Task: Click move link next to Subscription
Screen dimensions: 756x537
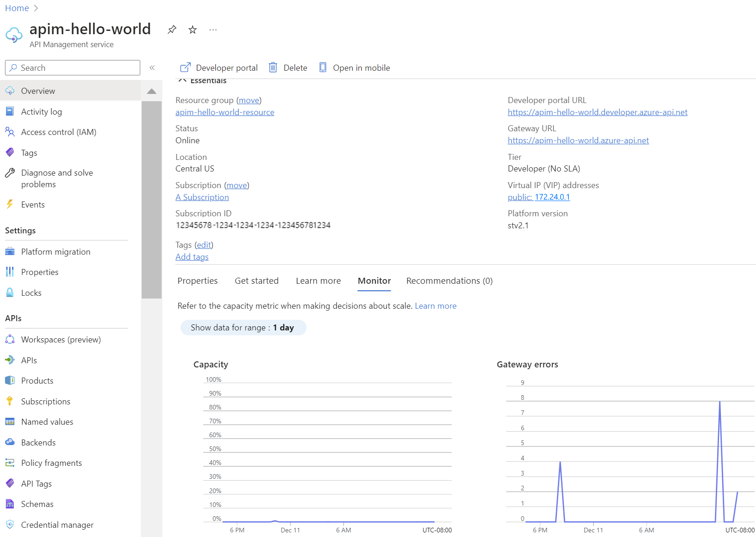Action: [237, 185]
